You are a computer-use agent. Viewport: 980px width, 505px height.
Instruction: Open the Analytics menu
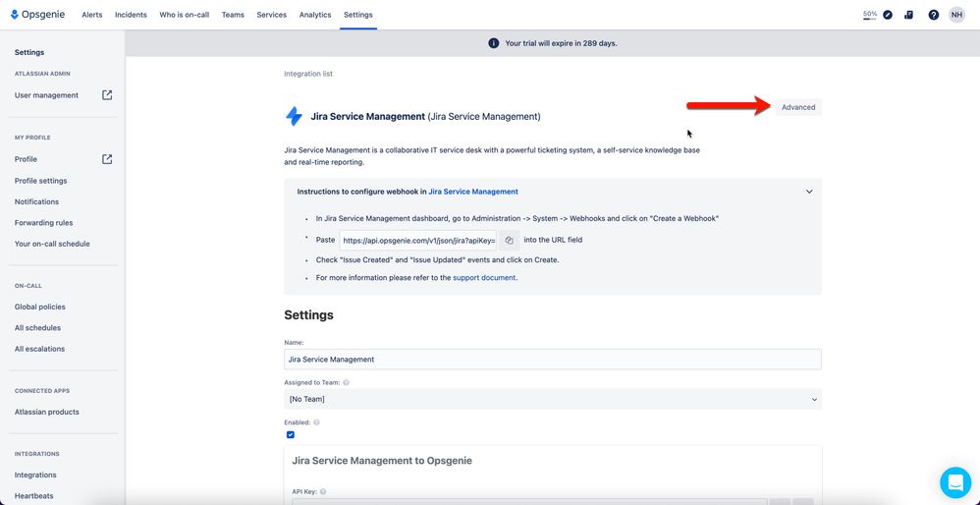pos(315,15)
